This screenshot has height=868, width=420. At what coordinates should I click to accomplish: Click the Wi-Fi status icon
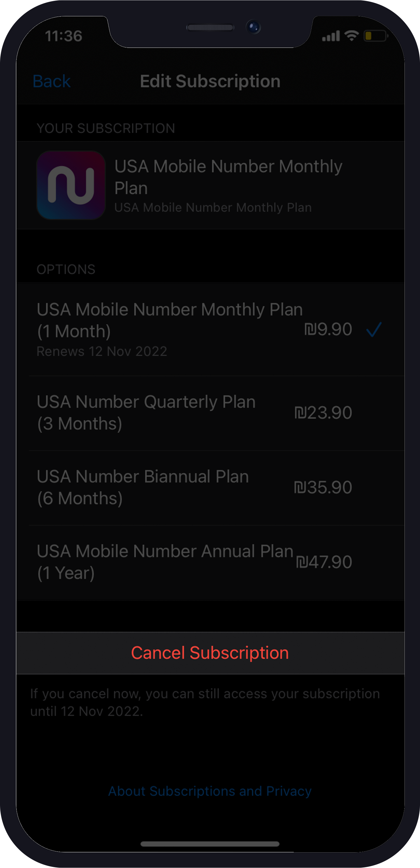point(351,35)
